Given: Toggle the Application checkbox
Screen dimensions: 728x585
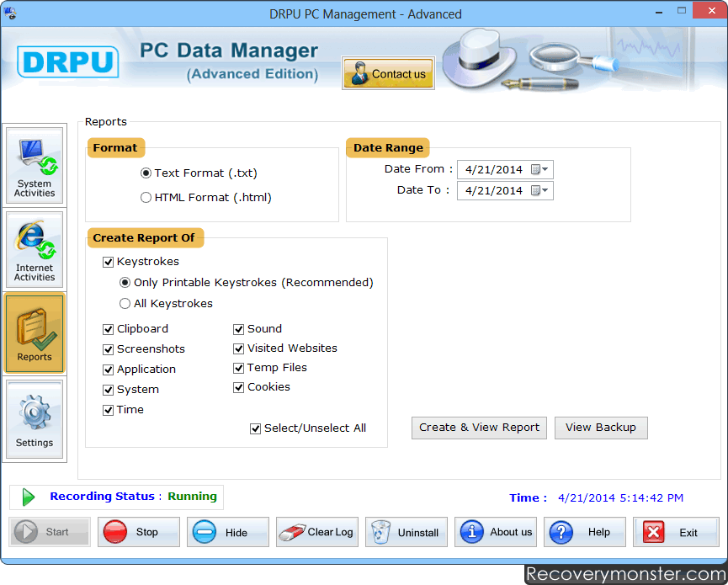Looking at the screenshot, I should pyautogui.click(x=109, y=370).
